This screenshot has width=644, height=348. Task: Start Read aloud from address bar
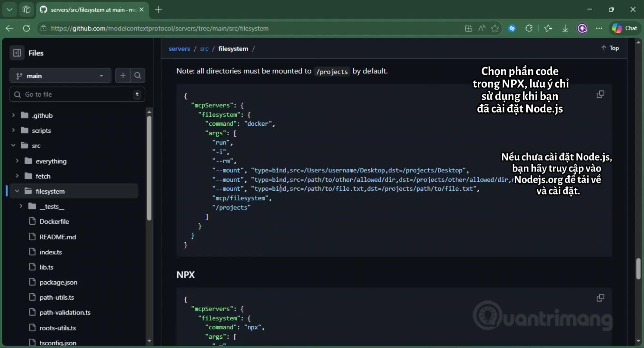[x=482, y=28]
